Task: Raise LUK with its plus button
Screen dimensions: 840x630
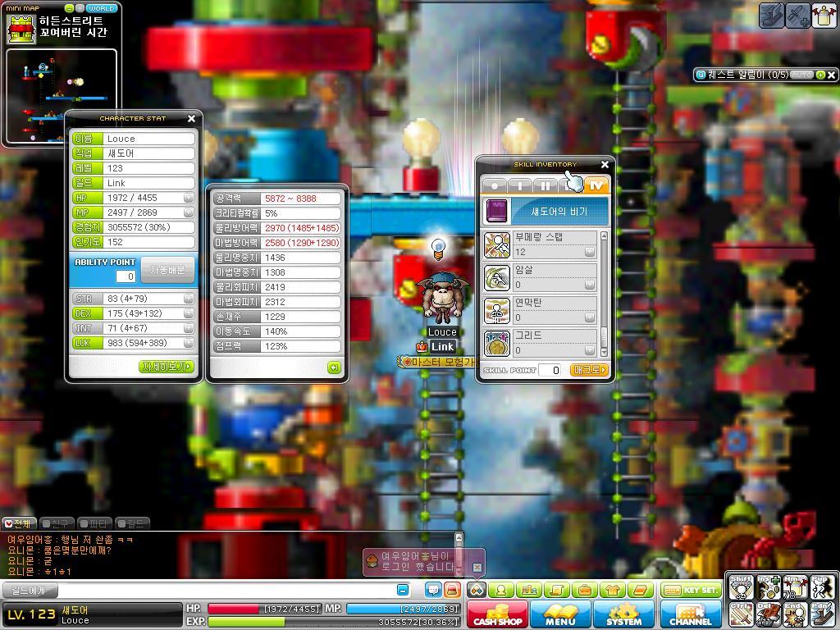Action: (188, 343)
